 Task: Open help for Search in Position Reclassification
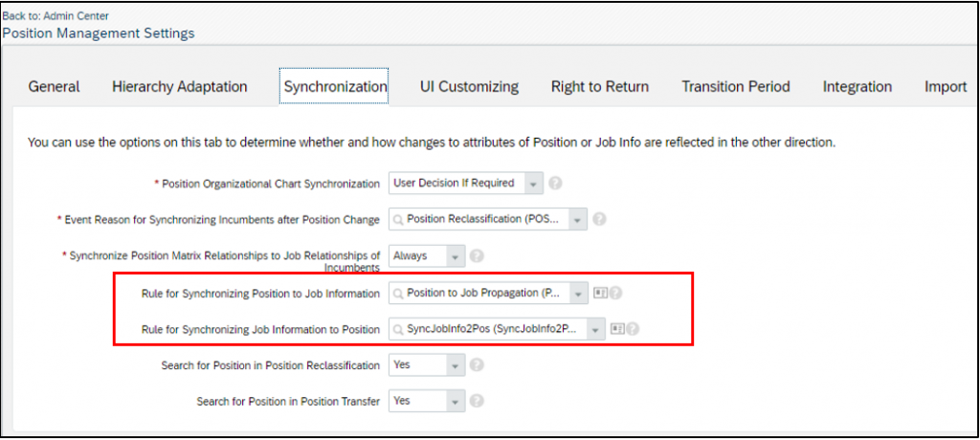[477, 365]
